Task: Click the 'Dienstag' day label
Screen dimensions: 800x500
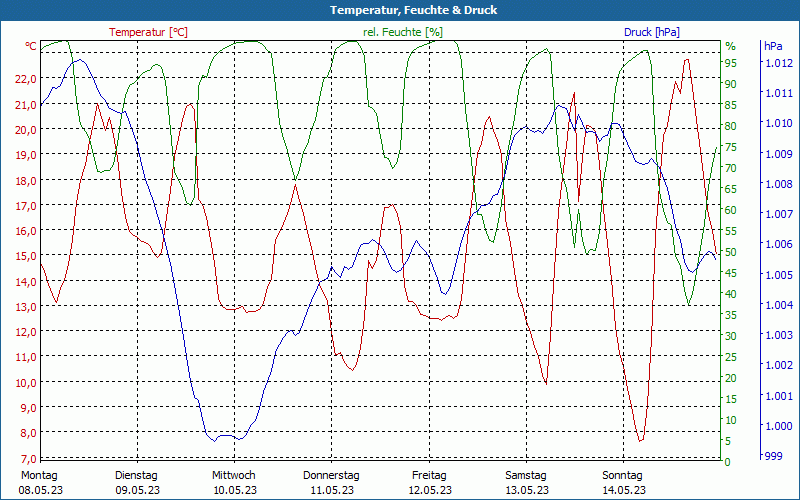Action: tap(136, 476)
